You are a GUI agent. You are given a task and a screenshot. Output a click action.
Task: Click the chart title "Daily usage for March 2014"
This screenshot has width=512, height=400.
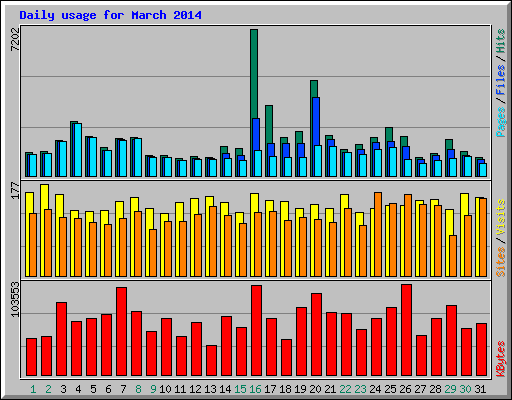coord(110,15)
